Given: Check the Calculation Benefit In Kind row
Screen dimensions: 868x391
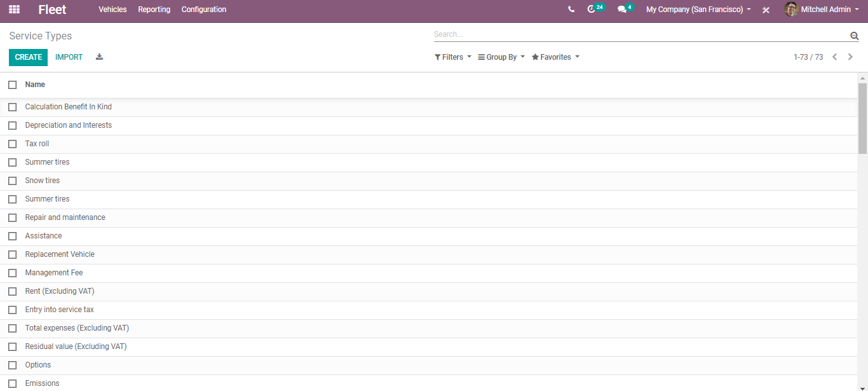Looking at the screenshot, I should click(x=12, y=107).
